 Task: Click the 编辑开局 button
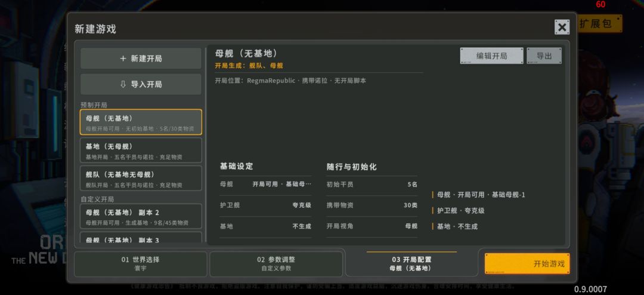[491, 56]
